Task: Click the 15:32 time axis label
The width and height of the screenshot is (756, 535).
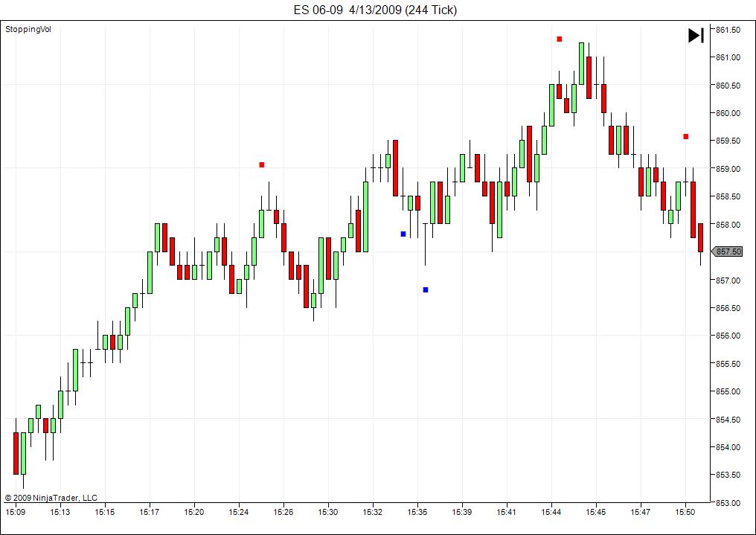Action: point(373,512)
